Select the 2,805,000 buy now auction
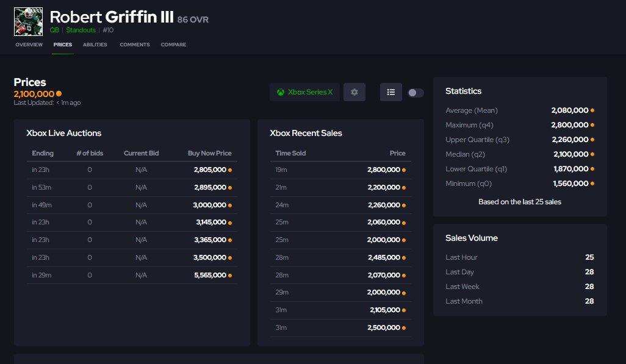626x364 pixels. [x=132, y=170]
